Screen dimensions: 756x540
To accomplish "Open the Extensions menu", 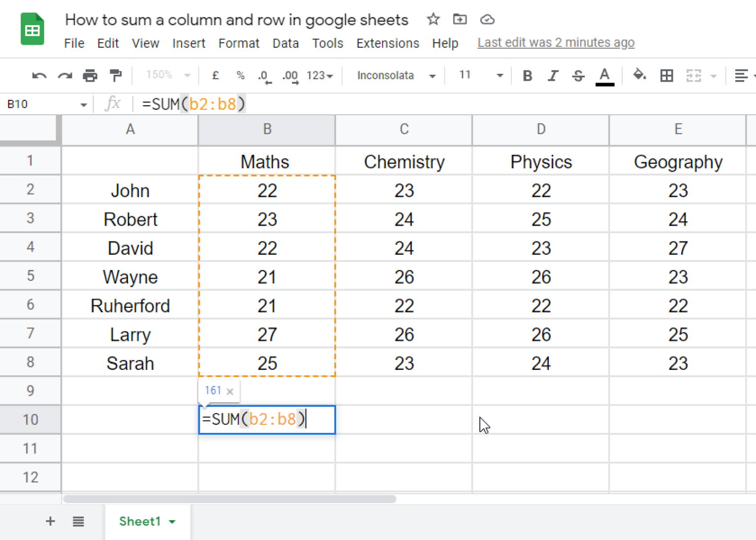I will coord(388,43).
